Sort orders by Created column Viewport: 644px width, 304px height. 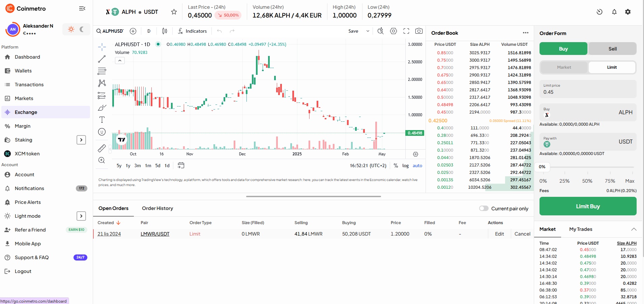tap(109, 223)
